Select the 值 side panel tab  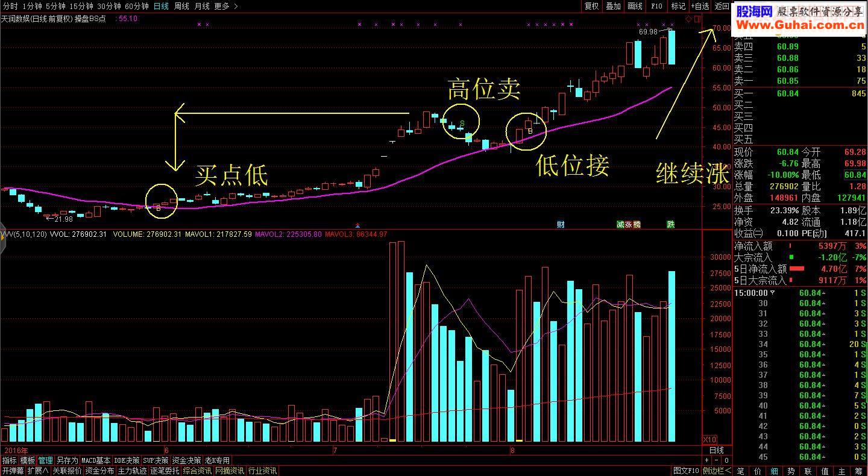click(825, 471)
